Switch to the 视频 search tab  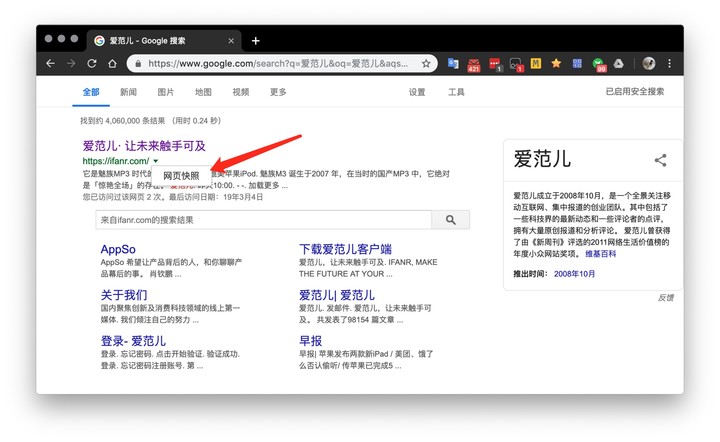pos(241,92)
